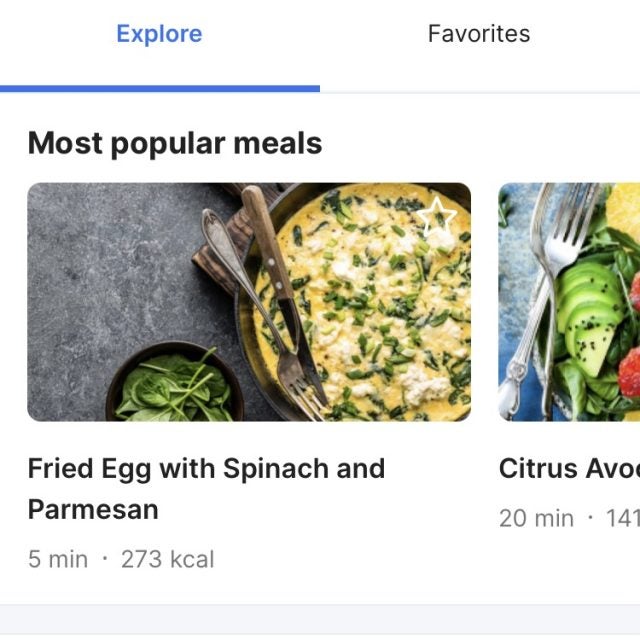640x640 pixels.
Task: Click the dot separator before "273 kcal"
Action: click(x=104, y=558)
